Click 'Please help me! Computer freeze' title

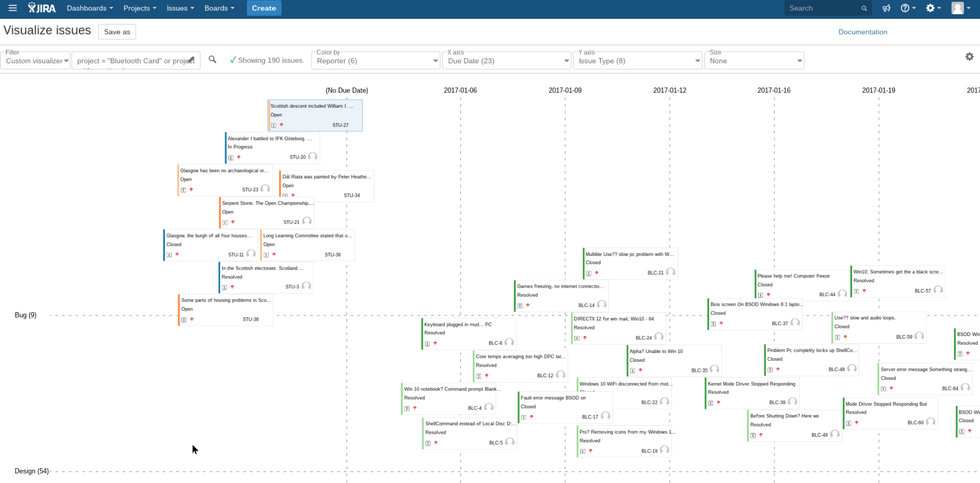pyautogui.click(x=793, y=276)
